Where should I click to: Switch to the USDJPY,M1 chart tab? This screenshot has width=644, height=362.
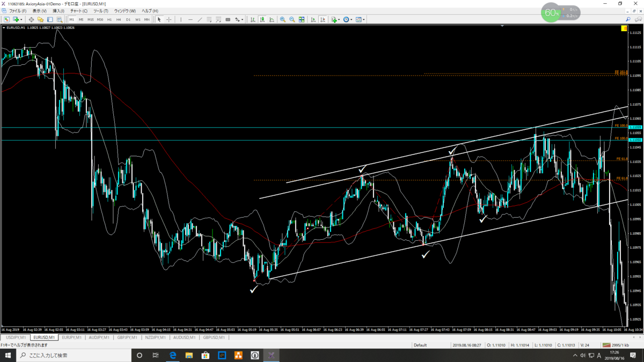click(x=16, y=337)
